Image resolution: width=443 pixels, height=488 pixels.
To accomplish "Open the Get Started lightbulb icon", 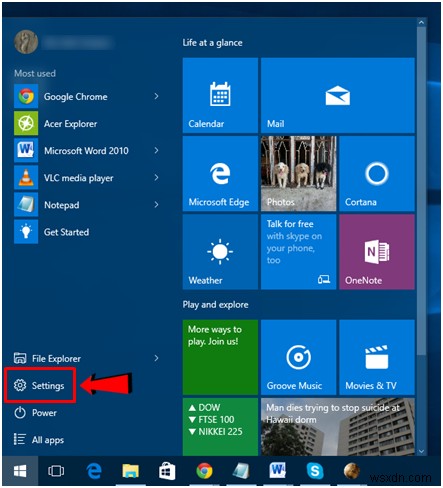I will coord(26,232).
